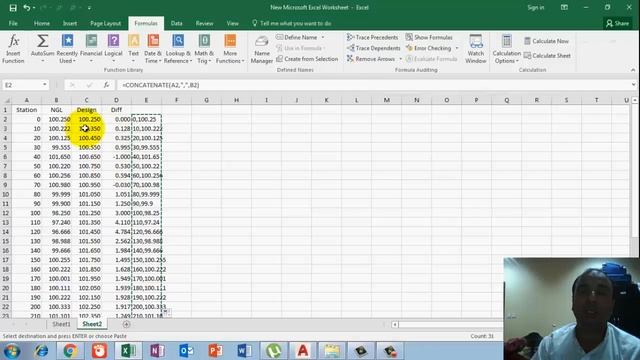The image size is (640, 360).
Task: Open the Text functions icon
Action: [133, 41]
